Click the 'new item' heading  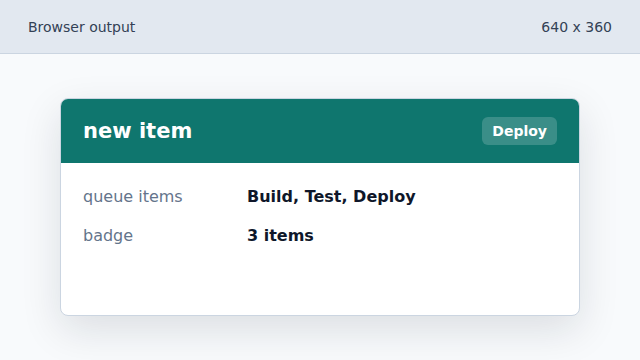pos(138,131)
